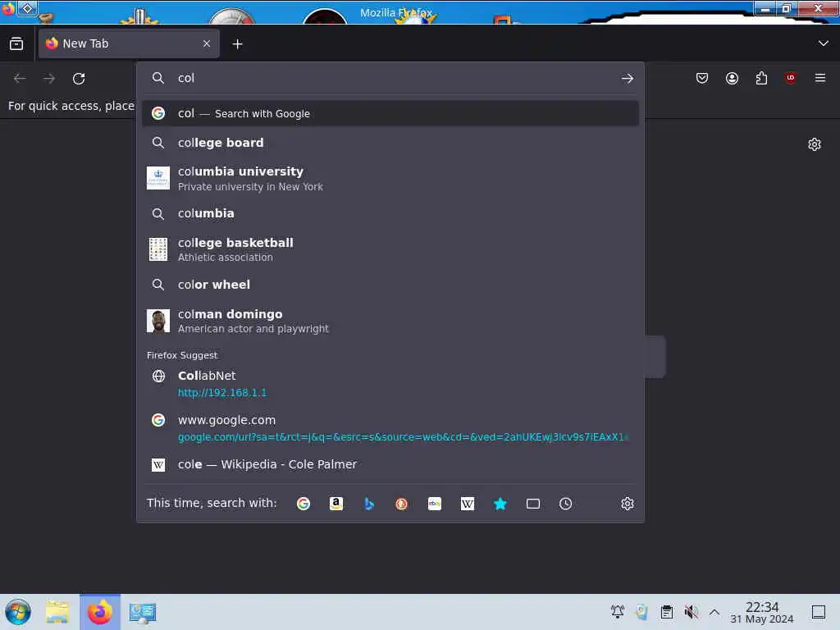Open the Firefox View icon
The width and height of the screenshot is (840, 630).
point(16,44)
